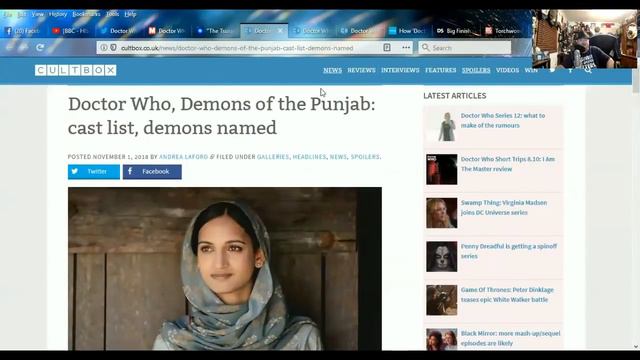640x360 pixels.
Task: Click thumbnail for Penny Dreadful article
Action: click(442, 257)
